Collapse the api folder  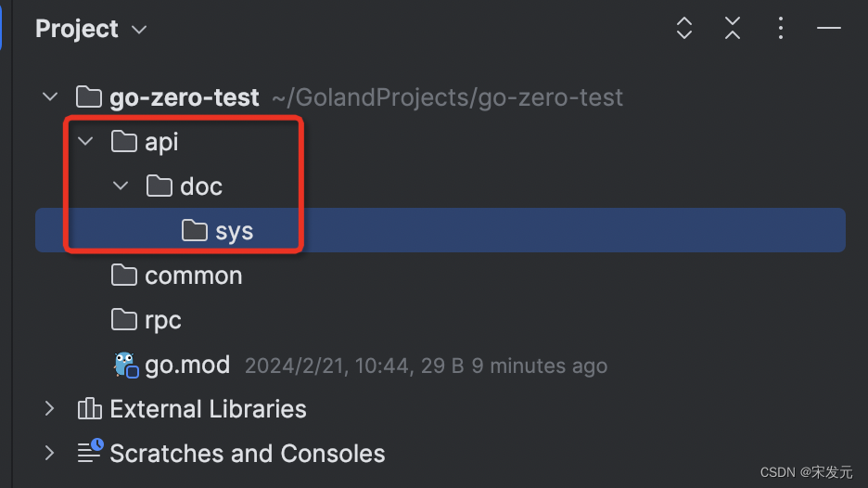86,142
